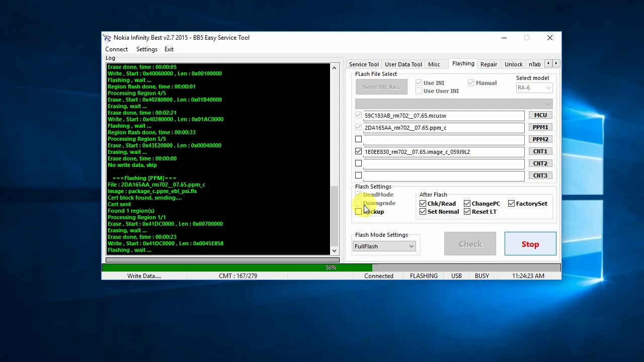Click the tab scroll left arrow
The image size is (644, 362).
coord(548,63)
